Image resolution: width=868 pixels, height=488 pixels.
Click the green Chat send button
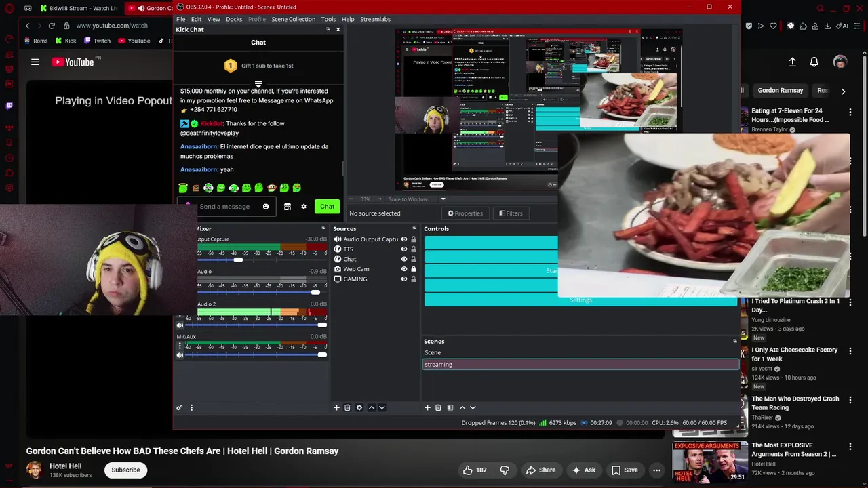coord(328,207)
